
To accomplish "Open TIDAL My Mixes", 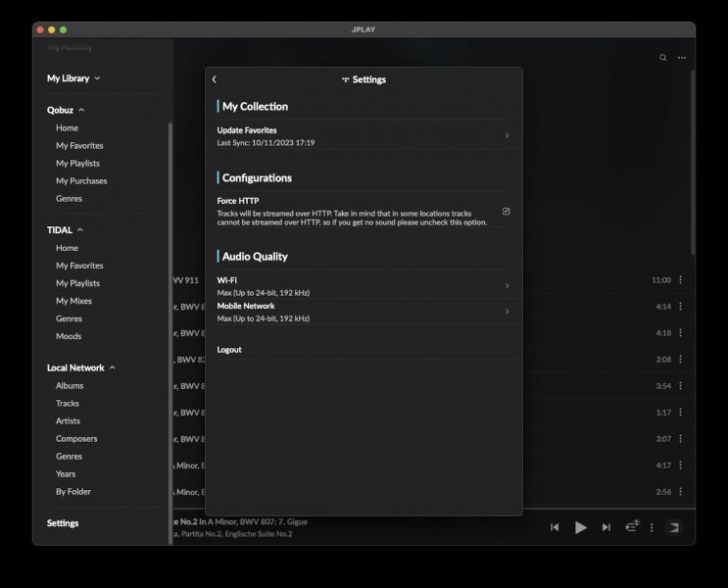I will 73,301.
